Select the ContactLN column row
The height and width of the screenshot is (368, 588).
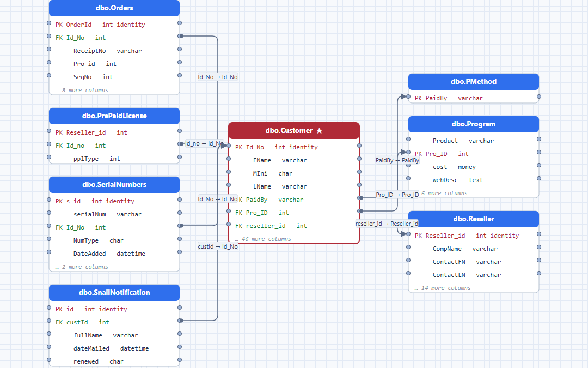[x=474, y=275]
